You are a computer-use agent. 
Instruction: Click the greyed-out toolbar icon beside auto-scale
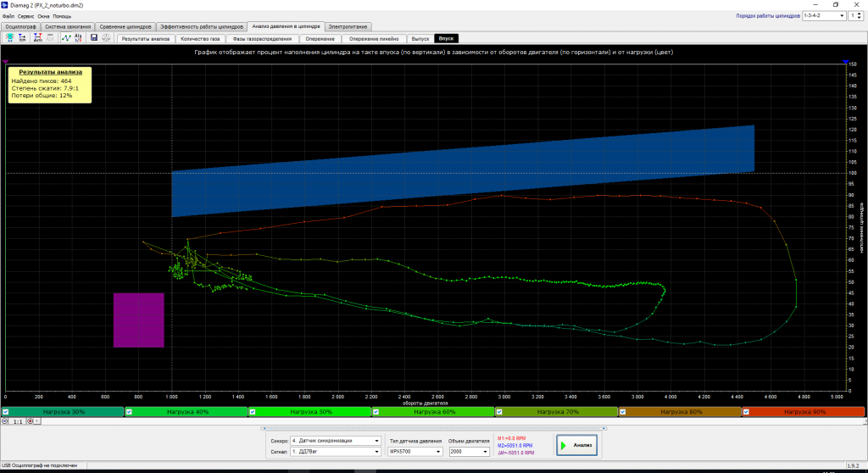(50, 37)
